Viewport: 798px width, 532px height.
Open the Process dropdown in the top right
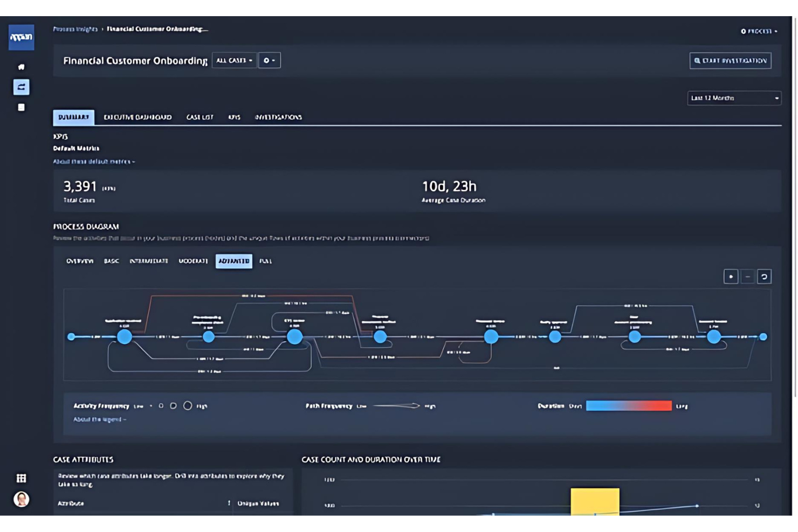tap(759, 31)
